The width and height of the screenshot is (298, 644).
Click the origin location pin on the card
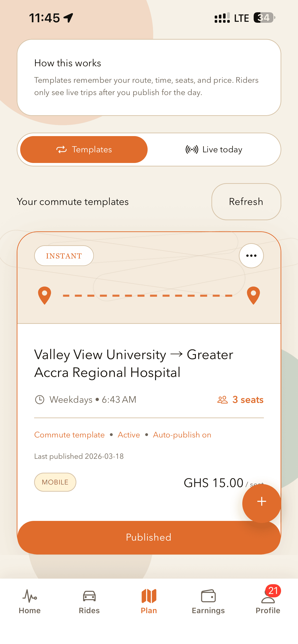(44, 296)
